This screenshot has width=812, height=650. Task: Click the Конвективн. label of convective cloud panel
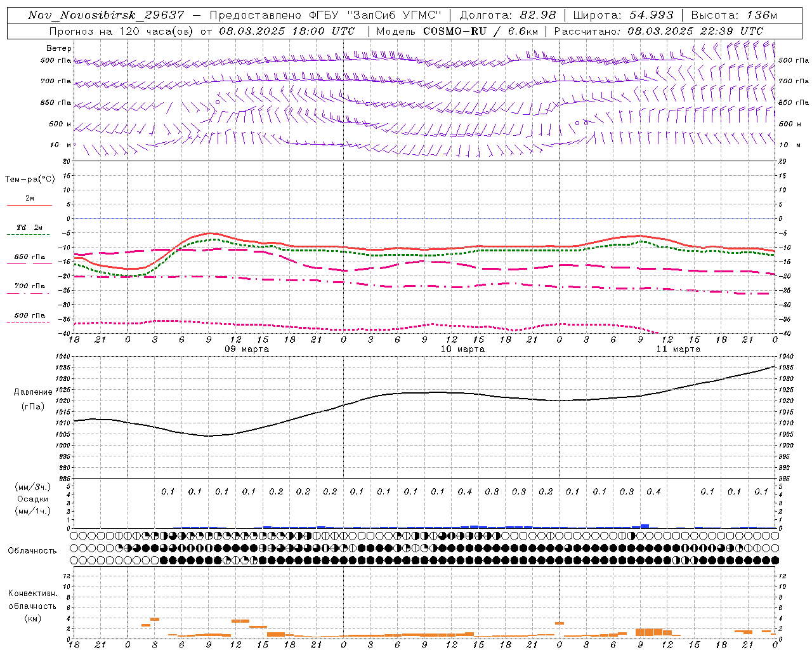33,594
